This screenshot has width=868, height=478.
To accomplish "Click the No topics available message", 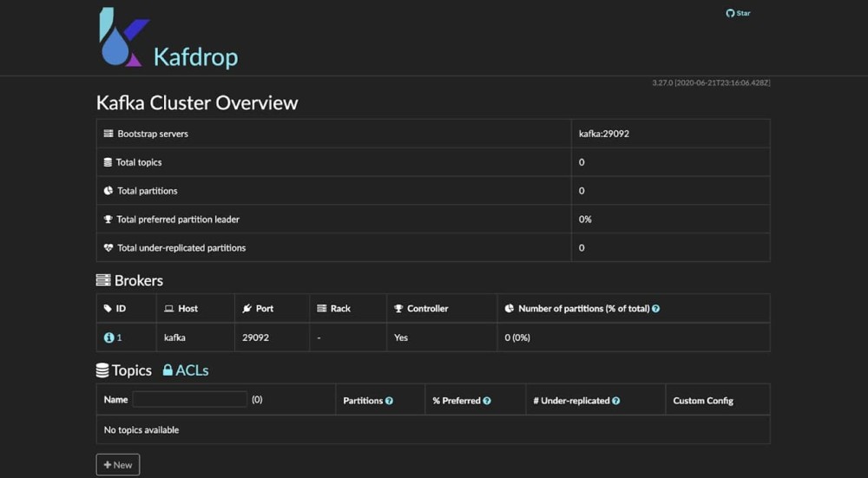I will [x=141, y=430].
